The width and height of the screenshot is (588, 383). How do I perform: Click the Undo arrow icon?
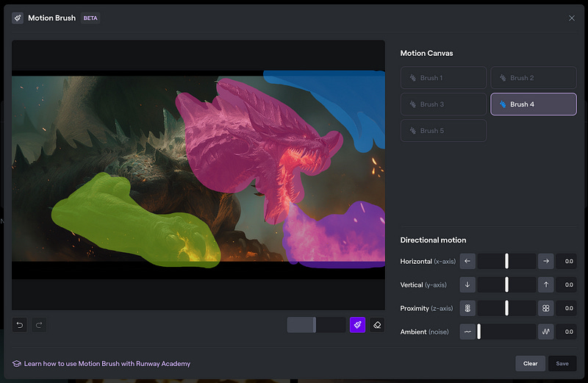(x=20, y=325)
